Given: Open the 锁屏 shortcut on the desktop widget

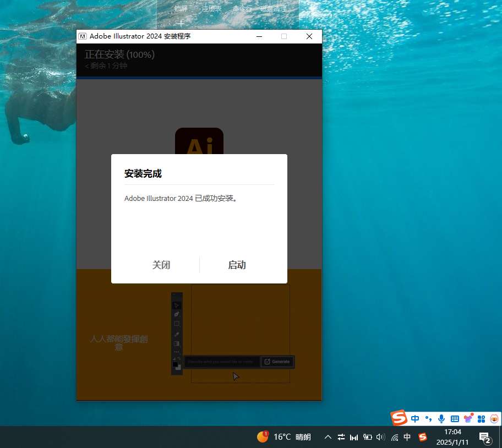Looking at the screenshot, I should point(181,9).
